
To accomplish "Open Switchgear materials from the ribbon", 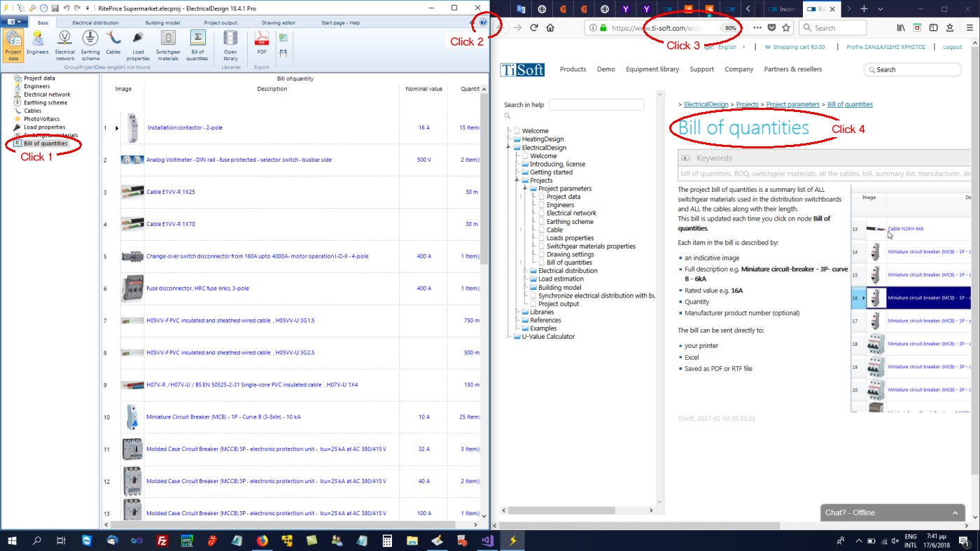I will (167, 42).
